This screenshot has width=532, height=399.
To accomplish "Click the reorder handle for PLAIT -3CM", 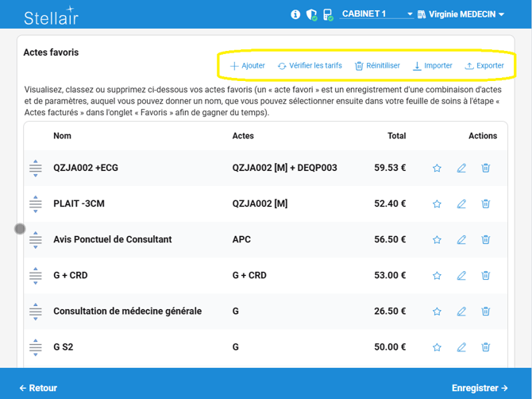I will [x=36, y=204].
